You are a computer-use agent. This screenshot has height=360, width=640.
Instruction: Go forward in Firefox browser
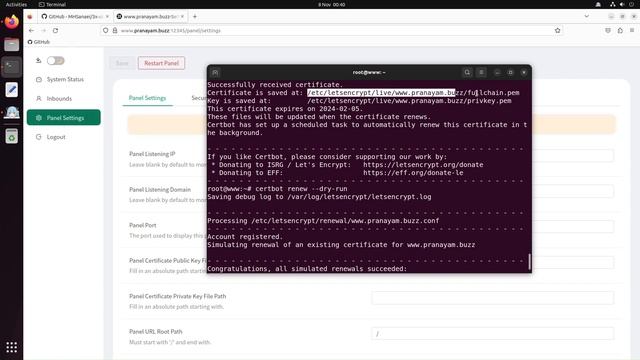(43, 31)
